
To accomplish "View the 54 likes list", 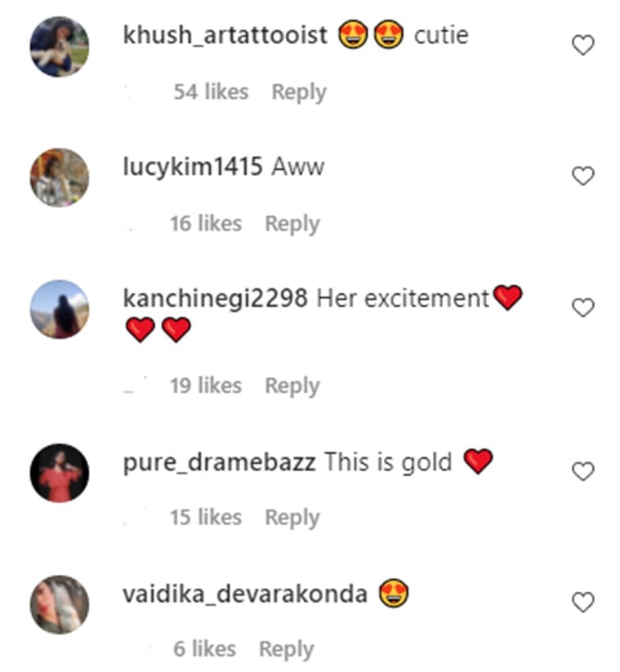I will click(x=211, y=91).
